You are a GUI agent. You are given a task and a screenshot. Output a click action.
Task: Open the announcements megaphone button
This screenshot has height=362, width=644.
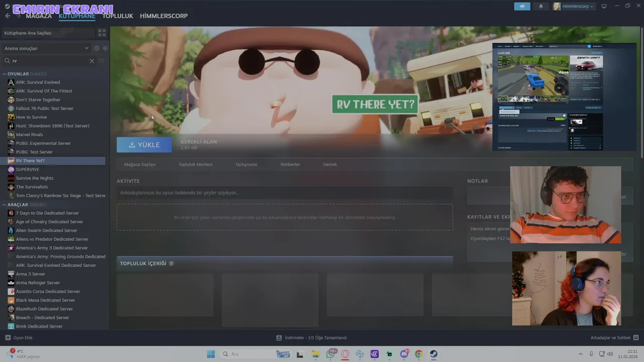[522, 6]
